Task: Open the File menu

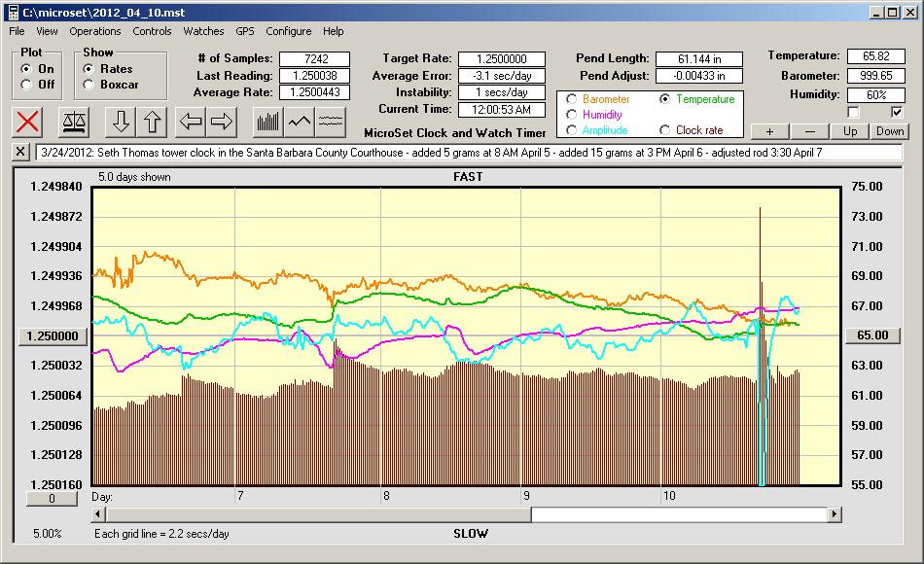Action: tap(17, 31)
